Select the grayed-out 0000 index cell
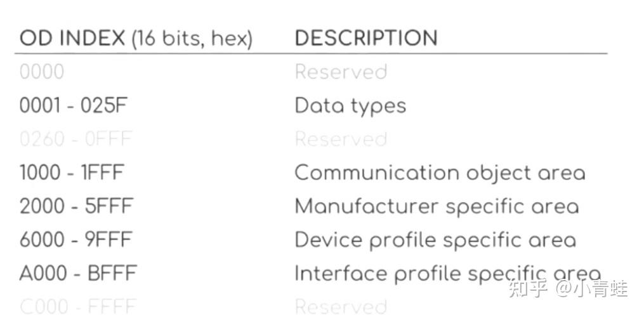This screenshot has height=315, width=644. pos(42,72)
